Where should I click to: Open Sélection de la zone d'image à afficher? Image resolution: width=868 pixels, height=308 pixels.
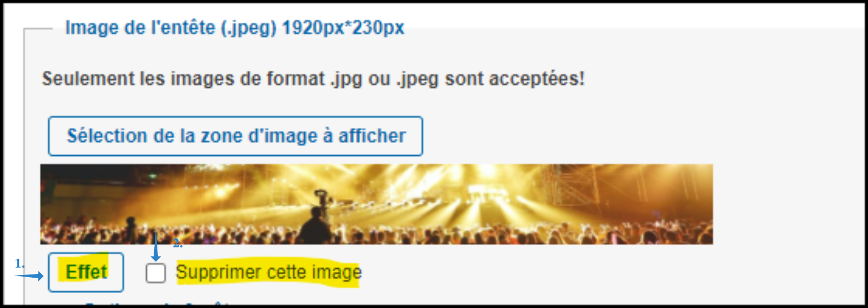[x=236, y=136]
